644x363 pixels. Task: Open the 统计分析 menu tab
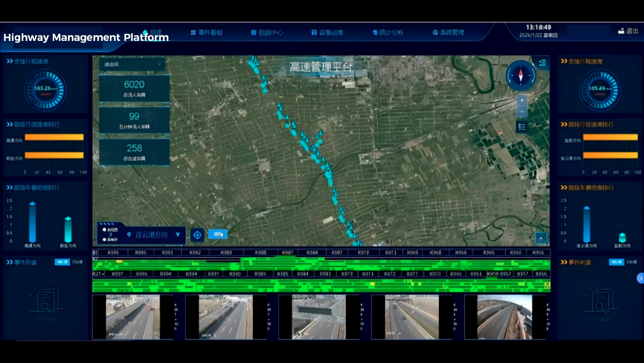(388, 33)
